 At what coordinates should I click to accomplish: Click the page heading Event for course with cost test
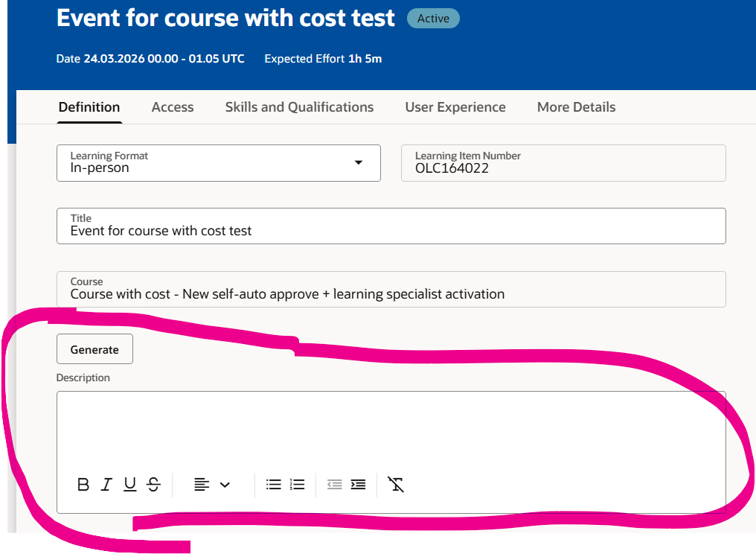click(225, 18)
